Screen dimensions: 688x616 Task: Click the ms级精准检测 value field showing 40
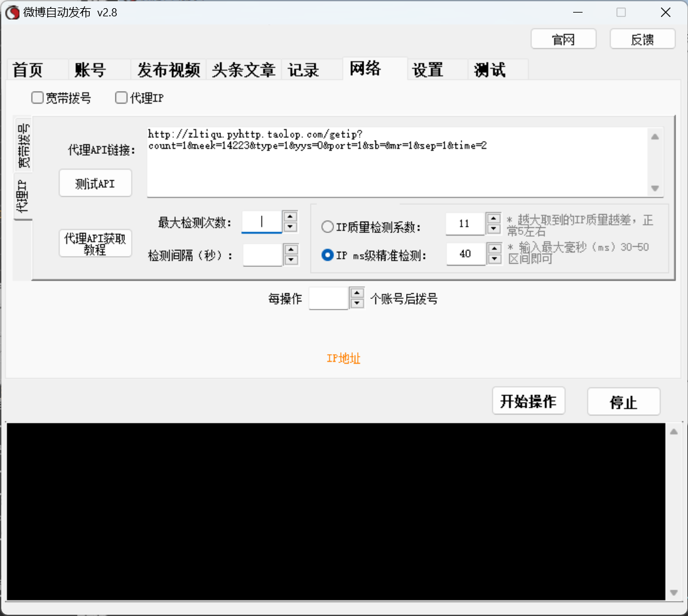(x=466, y=254)
